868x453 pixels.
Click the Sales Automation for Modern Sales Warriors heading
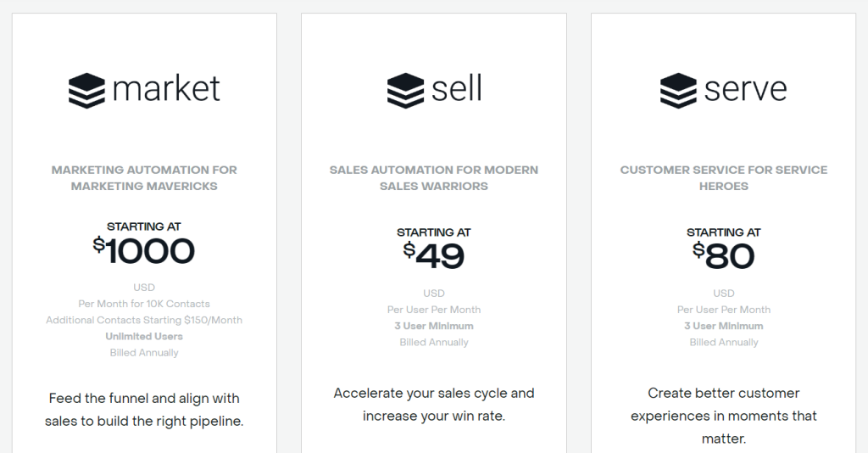click(434, 178)
